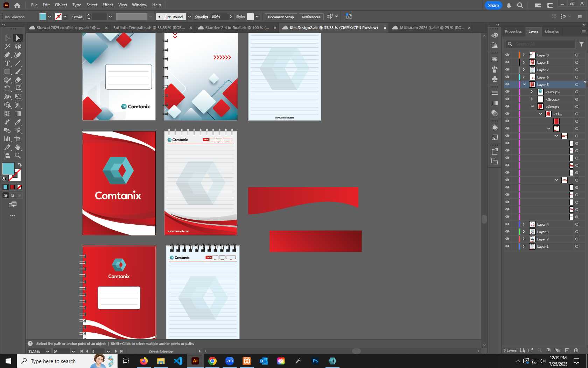This screenshot has height=368, width=588.
Task: Expand Layer 1 in Layers panel
Action: [524, 246]
